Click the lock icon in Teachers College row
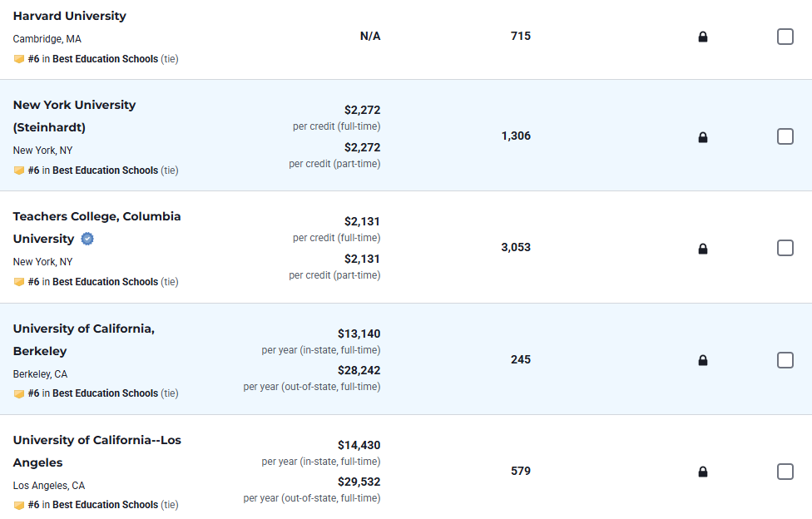 (703, 249)
